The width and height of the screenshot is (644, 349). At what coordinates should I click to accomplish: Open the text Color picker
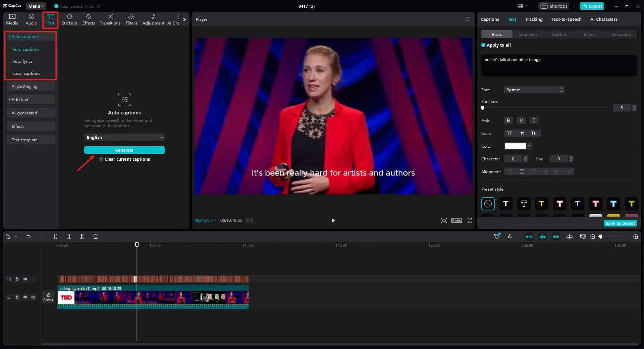(518, 146)
